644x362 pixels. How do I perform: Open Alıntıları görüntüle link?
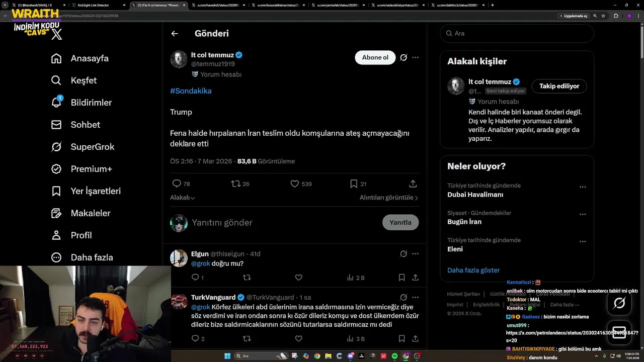[x=389, y=198]
